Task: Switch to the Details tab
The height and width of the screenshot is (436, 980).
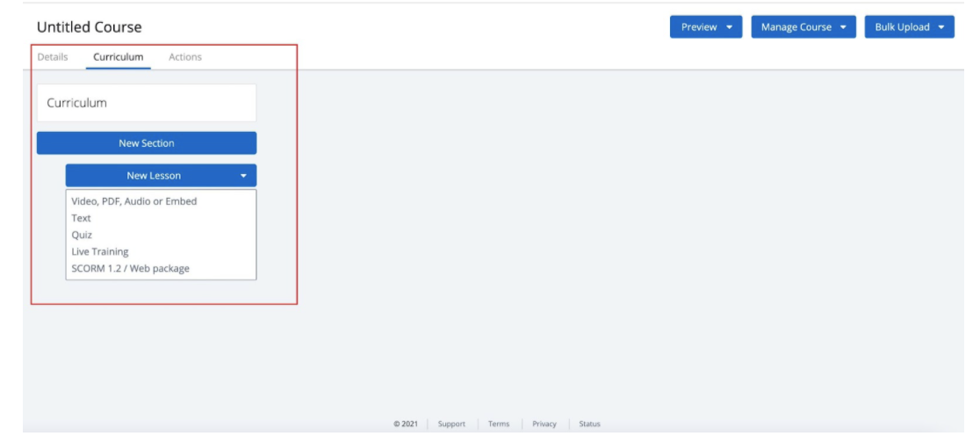Action: [x=53, y=57]
